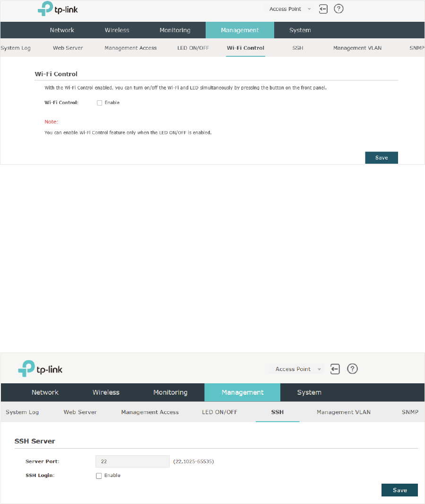Open the Wireless tab in the Wi-Fi Control page

pyautogui.click(x=117, y=30)
